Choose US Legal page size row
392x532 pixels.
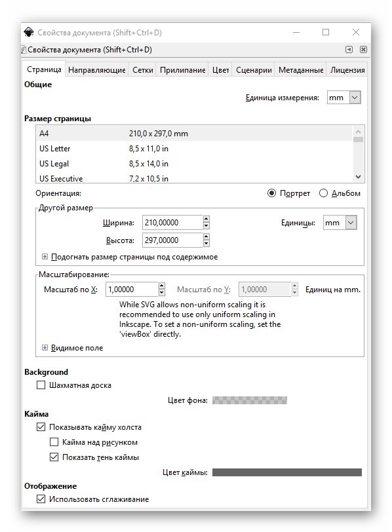pyautogui.click(x=194, y=164)
